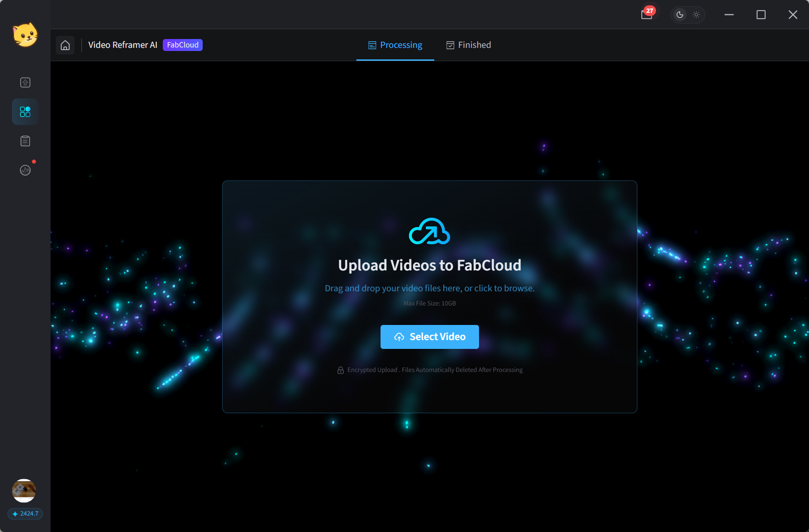
Task: Close the application window
Action: (x=793, y=15)
